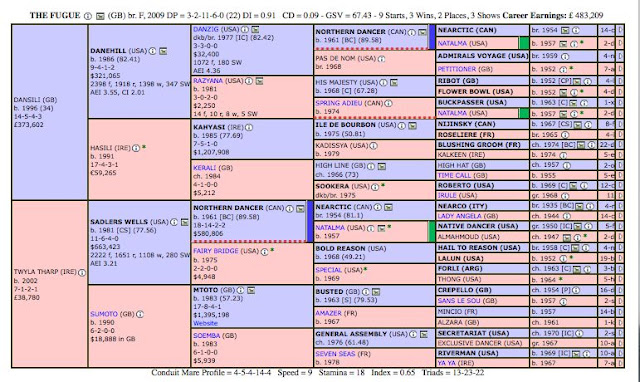Open FAIRY BRIDGE info icon
Viewport: 640px width, 382px height.
pyautogui.click(x=264, y=251)
